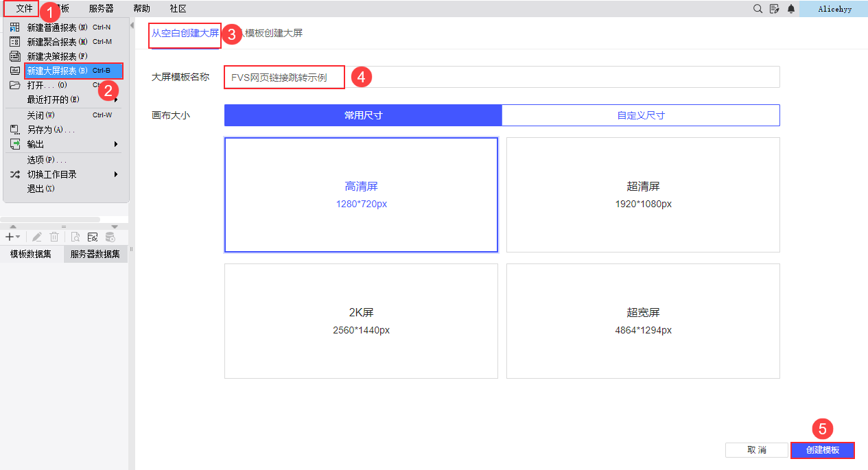This screenshot has width=868, height=470.
Task: Expand the 切换工作目录 submenu
Action: pyautogui.click(x=116, y=174)
